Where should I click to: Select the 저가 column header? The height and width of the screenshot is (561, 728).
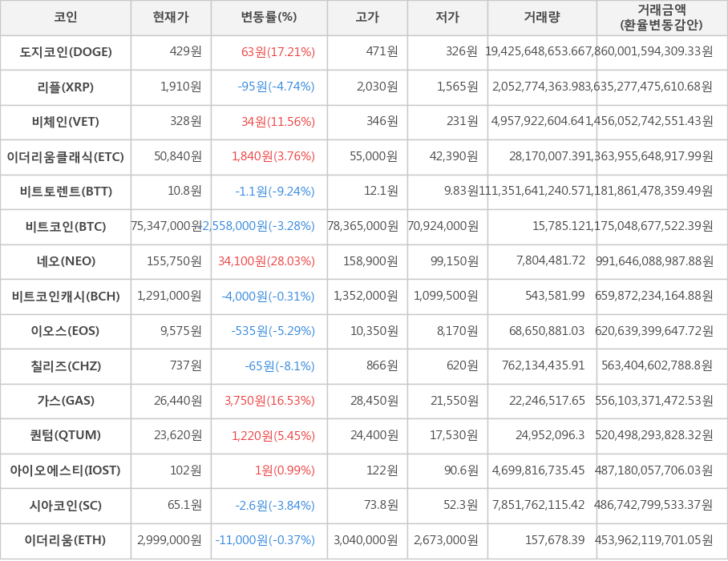[x=447, y=18]
